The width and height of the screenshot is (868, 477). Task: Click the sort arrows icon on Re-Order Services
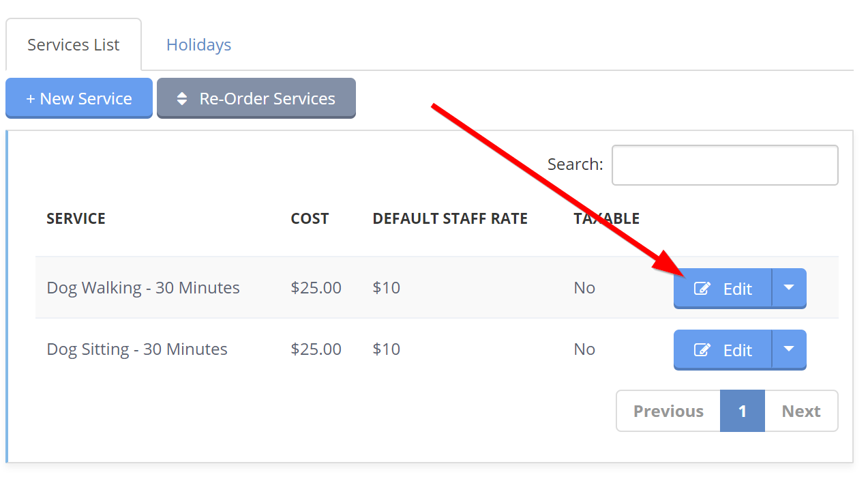(x=181, y=98)
